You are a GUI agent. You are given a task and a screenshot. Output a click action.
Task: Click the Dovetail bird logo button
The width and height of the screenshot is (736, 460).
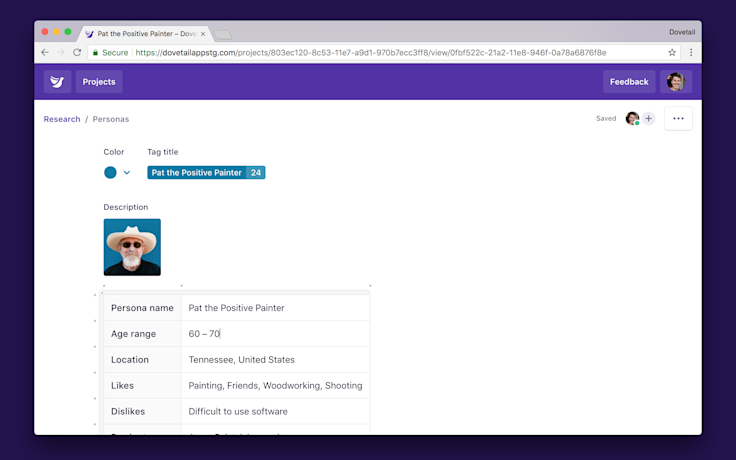pyautogui.click(x=57, y=82)
